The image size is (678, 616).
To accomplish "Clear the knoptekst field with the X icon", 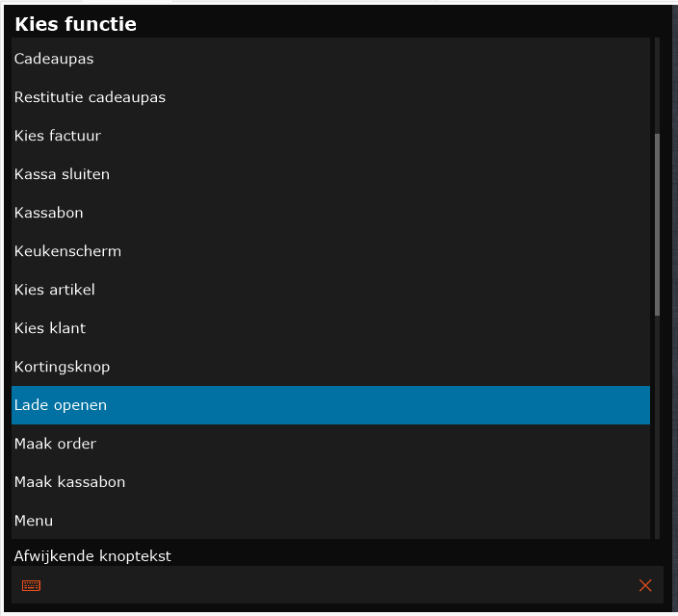I will 645,585.
